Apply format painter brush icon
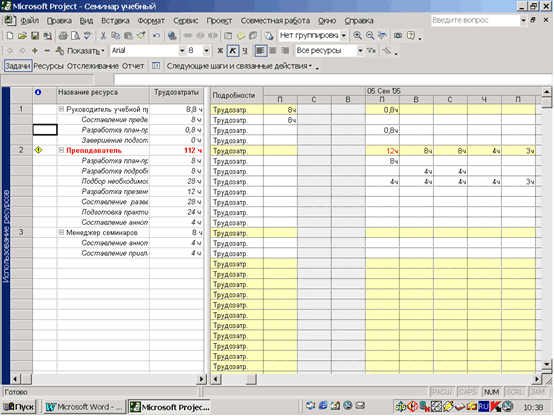Screen dimensions: 554x416 pyautogui.click(x=141, y=36)
